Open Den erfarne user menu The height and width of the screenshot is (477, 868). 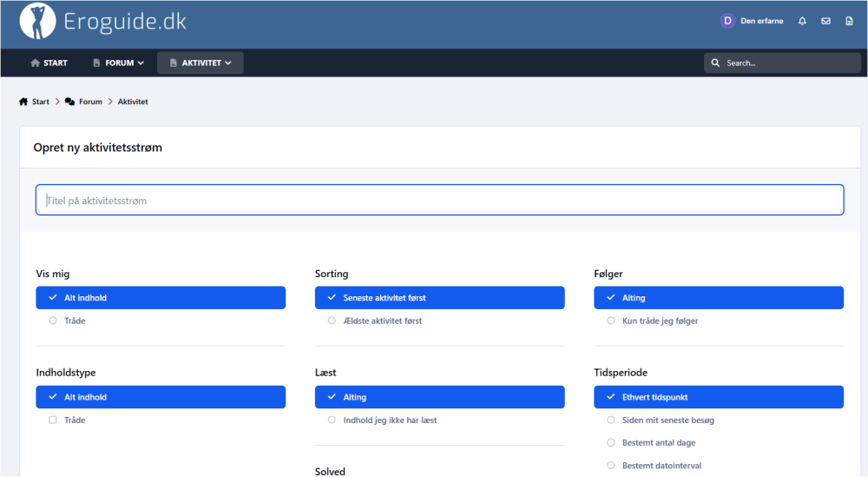762,21
